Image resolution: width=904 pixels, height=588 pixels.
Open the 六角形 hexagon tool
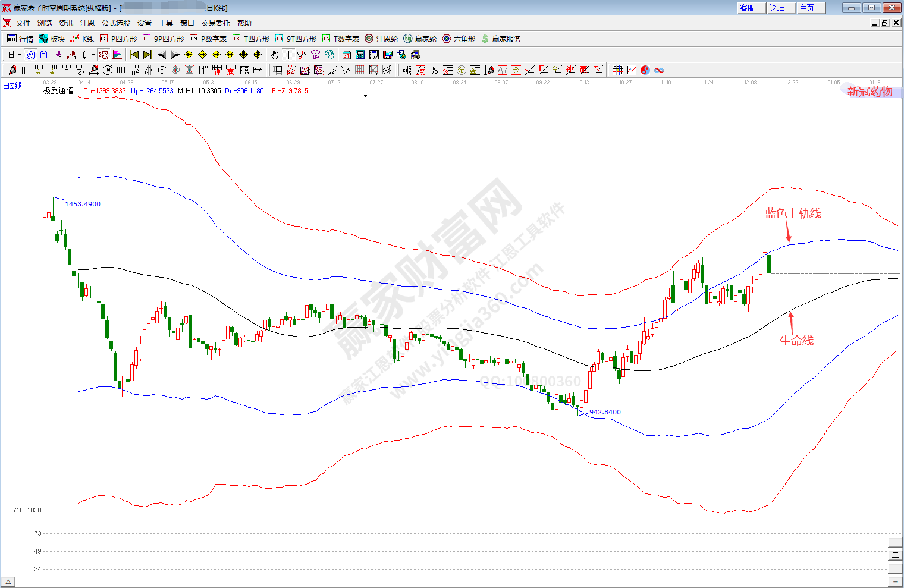[459, 39]
